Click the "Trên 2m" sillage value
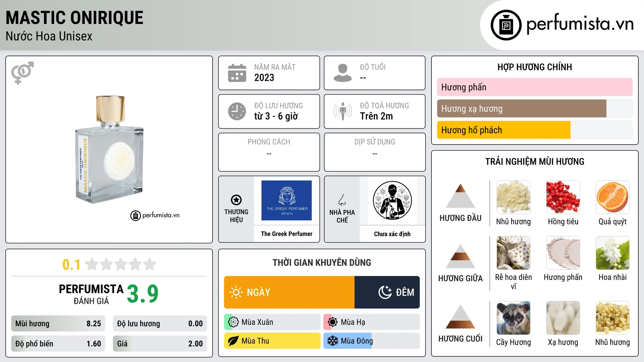 tap(376, 116)
